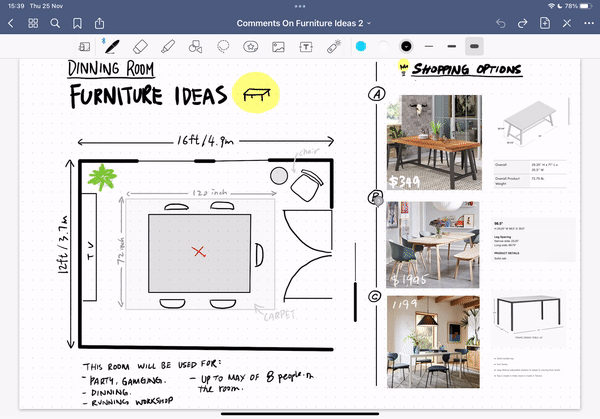Select the Eraser tool

[140, 46]
